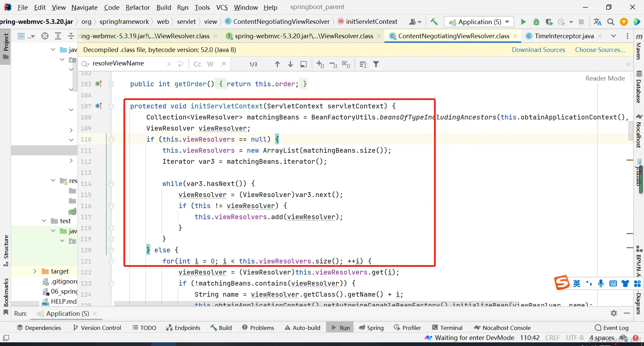Open the Terminal tool window tab
The height and width of the screenshot is (346, 644).
click(447, 328)
